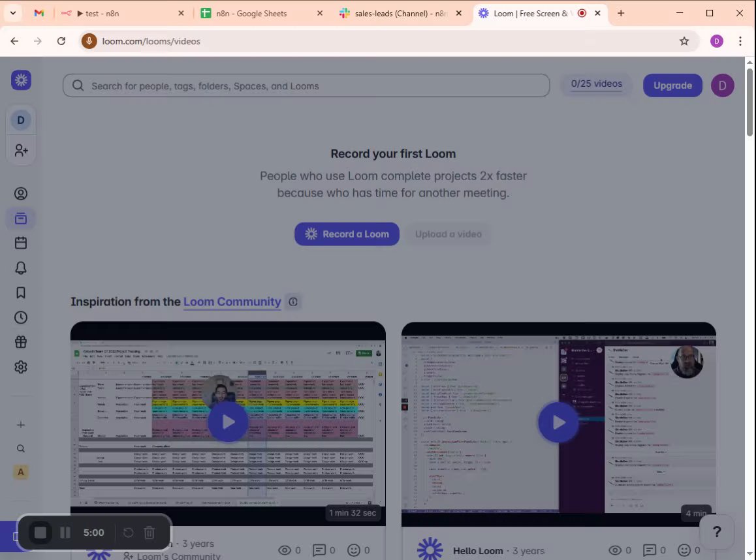
Task: Click comments icon on Hello Loom card
Action: coord(650,550)
